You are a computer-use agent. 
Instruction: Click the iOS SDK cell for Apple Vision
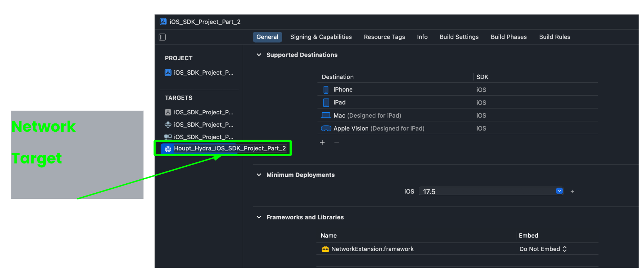(481, 128)
